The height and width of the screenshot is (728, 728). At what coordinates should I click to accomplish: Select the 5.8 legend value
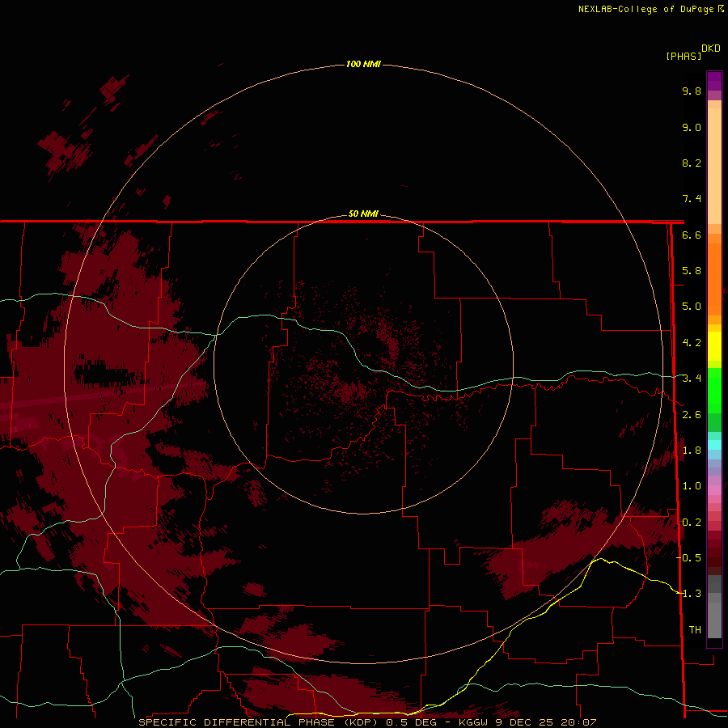[692, 271]
